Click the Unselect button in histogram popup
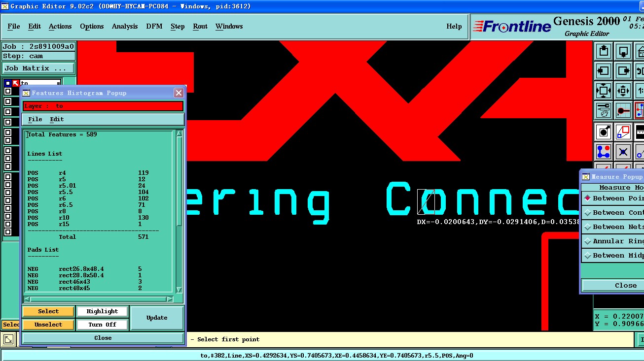The height and width of the screenshot is (361, 644). point(48,325)
